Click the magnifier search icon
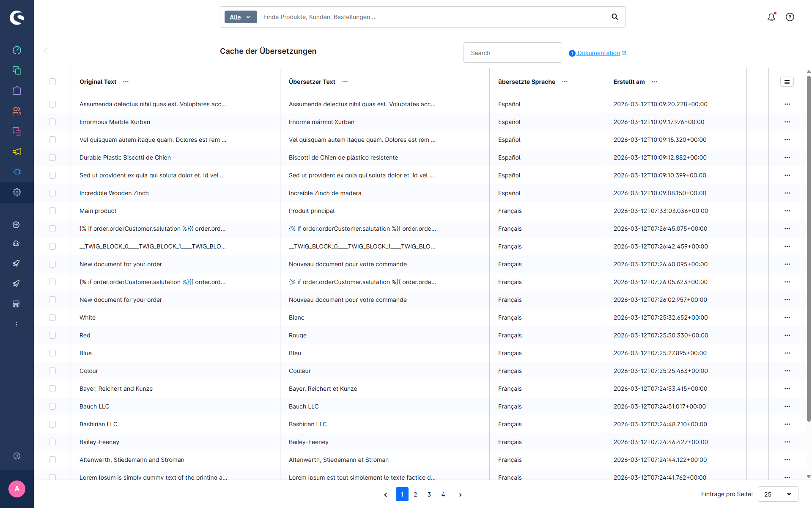Viewport: 812px width, 508px height. tap(615, 17)
